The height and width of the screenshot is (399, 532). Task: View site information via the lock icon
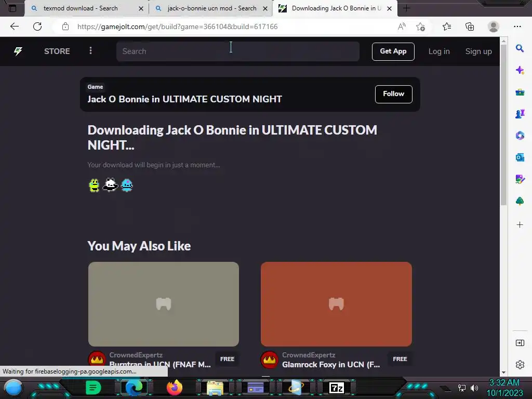(x=65, y=26)
